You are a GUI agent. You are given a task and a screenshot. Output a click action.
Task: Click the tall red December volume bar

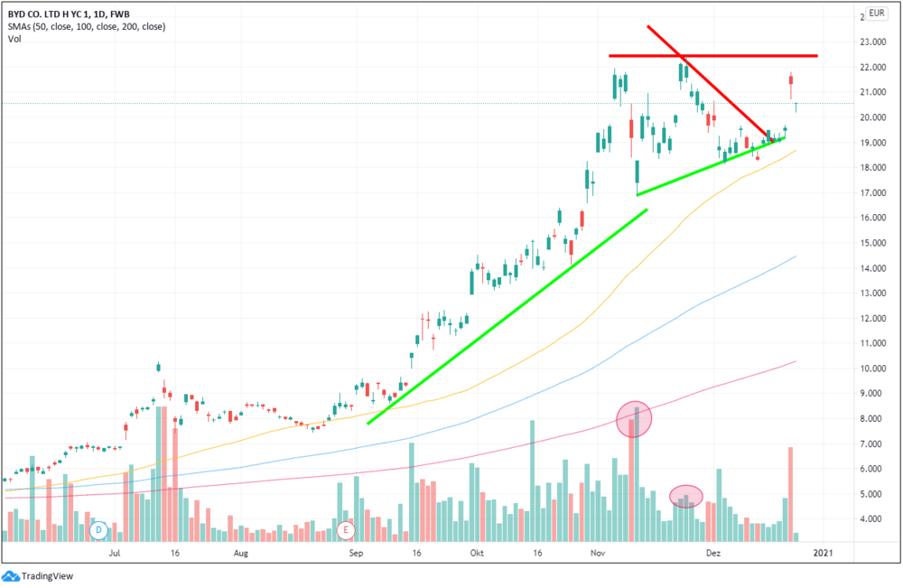791,494
